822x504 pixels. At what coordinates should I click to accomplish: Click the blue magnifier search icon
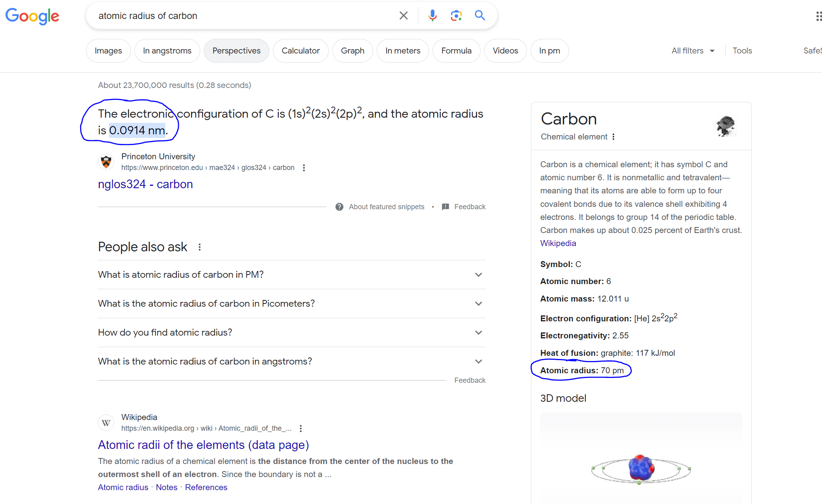(x=480, y=16)
